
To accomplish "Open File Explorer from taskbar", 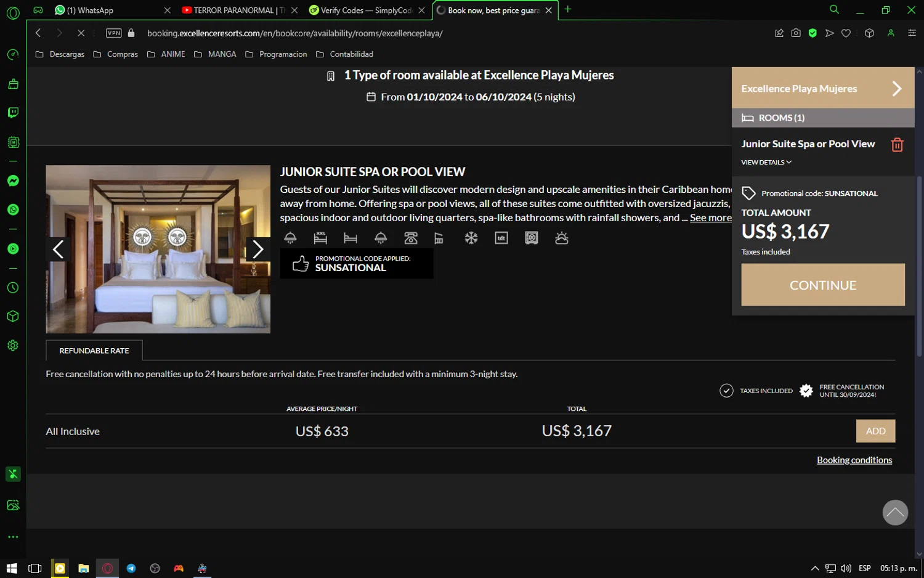I will 83,568.
